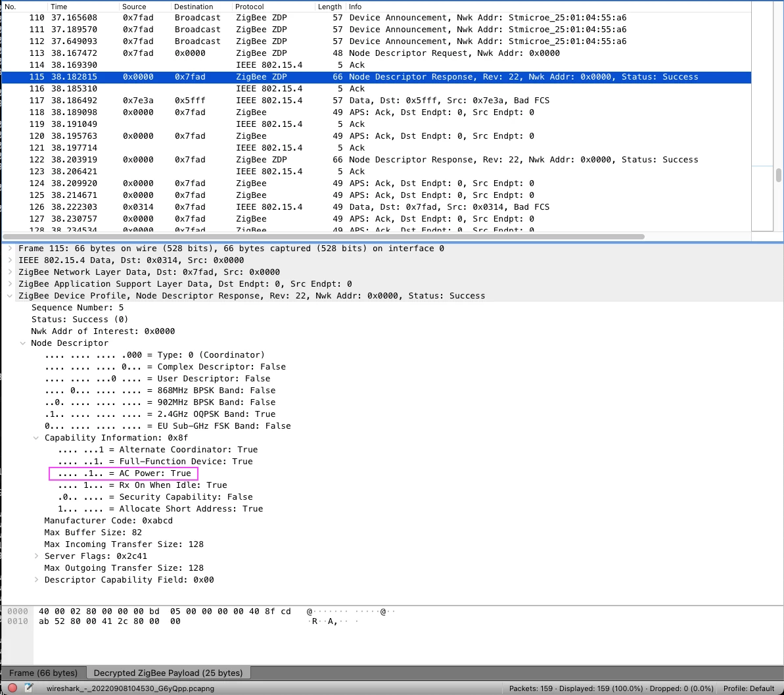Open capture file properties pencil icon
The width and height of the screenshot is (784, 695).
[x=29, y=688]
